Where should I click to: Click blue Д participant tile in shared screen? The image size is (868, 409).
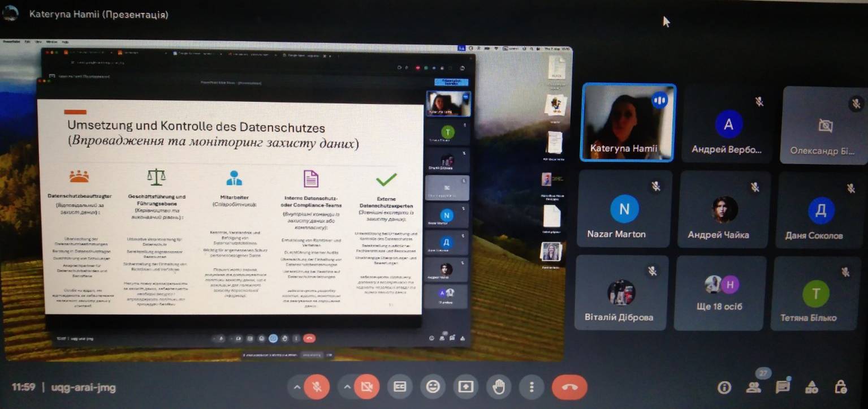[x=446, y=243]
